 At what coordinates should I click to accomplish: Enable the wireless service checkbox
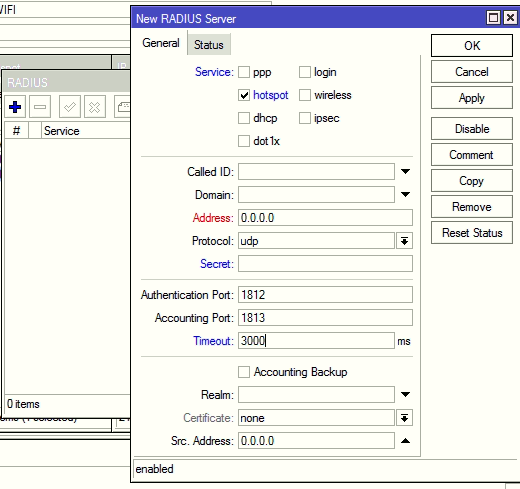pos(305,95)
